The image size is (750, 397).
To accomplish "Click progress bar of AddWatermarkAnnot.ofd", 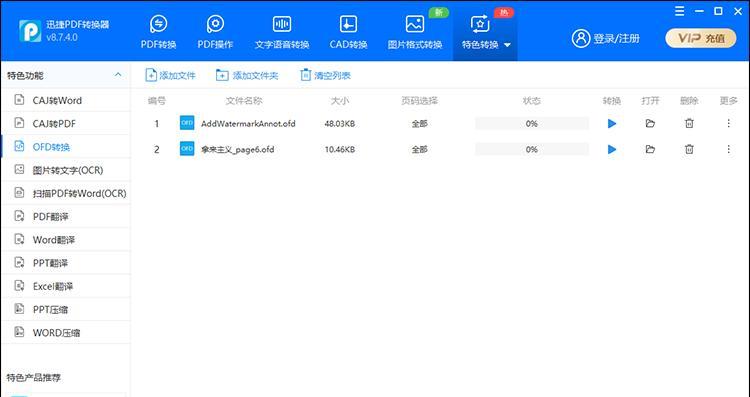I will point(532,123).
